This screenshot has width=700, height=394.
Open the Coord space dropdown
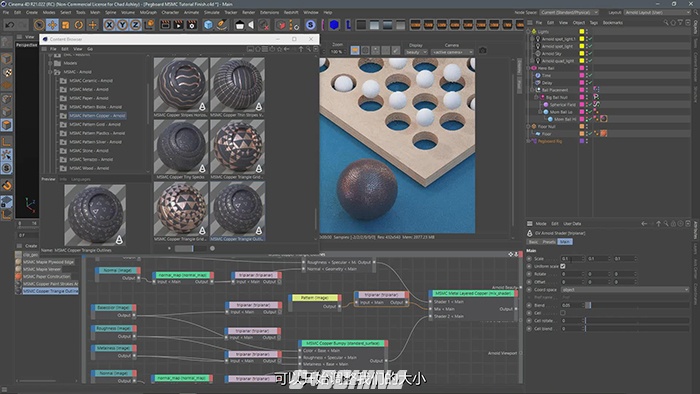coord(625,290)
